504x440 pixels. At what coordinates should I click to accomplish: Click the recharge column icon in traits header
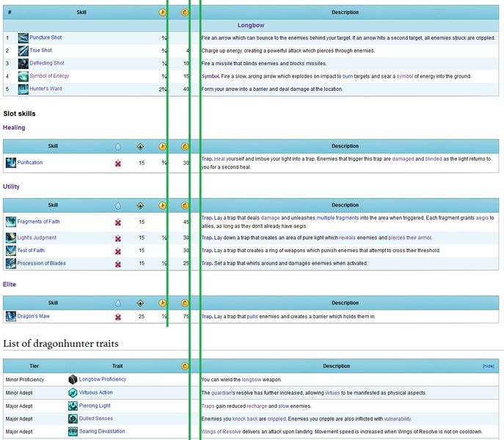(x=185, y=366)
